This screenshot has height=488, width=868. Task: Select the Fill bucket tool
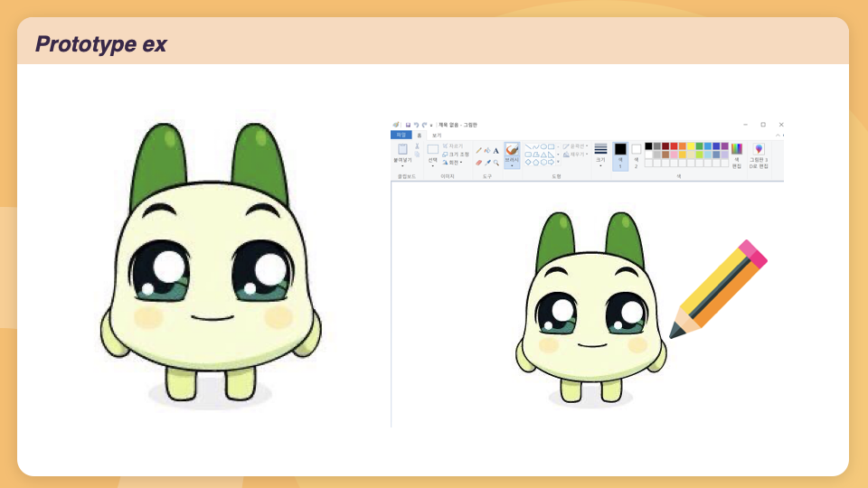pos(487,151)
